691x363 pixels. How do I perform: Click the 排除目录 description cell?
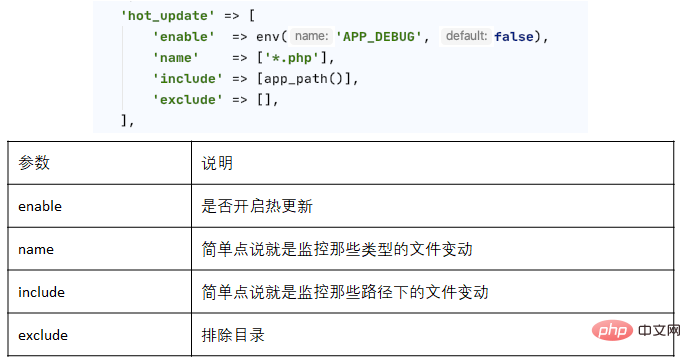pos(433,335)
